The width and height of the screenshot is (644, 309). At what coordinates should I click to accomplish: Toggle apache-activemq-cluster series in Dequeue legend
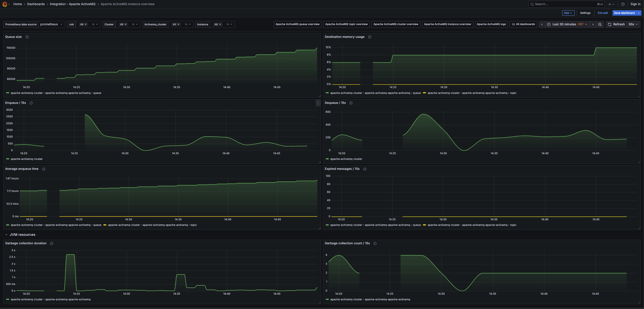click(346, 159)
